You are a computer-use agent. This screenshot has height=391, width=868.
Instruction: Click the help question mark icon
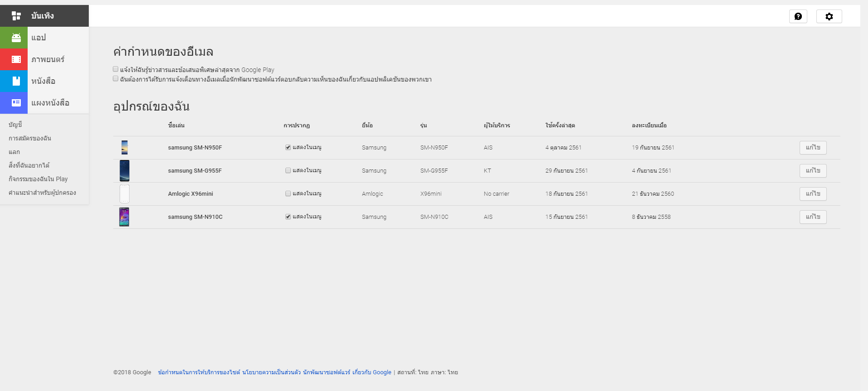[798, 16]
